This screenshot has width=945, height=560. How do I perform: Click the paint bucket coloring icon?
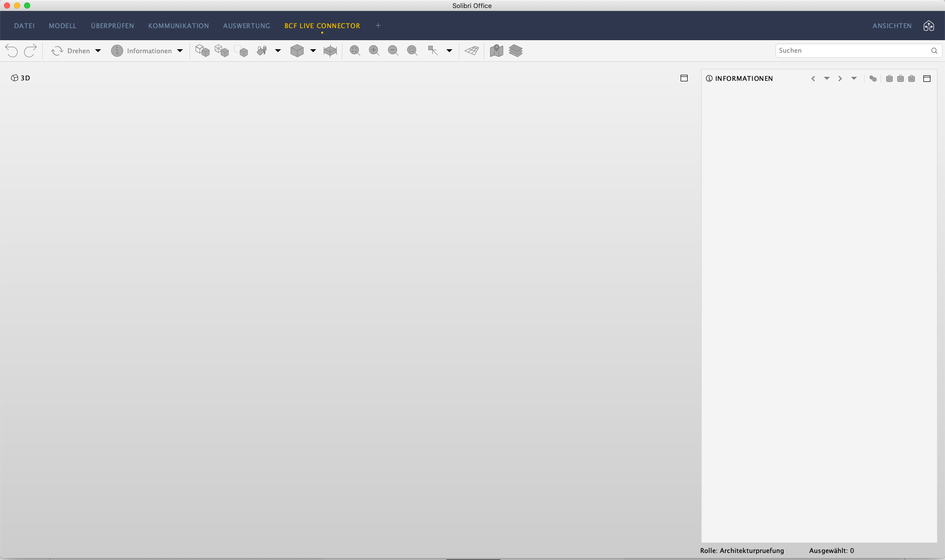(x=262, y=51)
